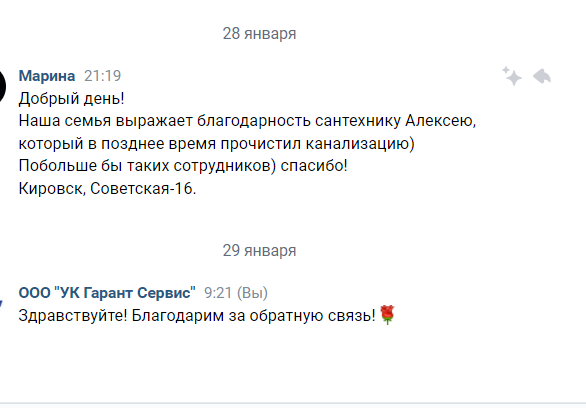Open the УК Гарант Сервис avatar
The height and width of the screenshot is (408, 586).
pos(1,303)
